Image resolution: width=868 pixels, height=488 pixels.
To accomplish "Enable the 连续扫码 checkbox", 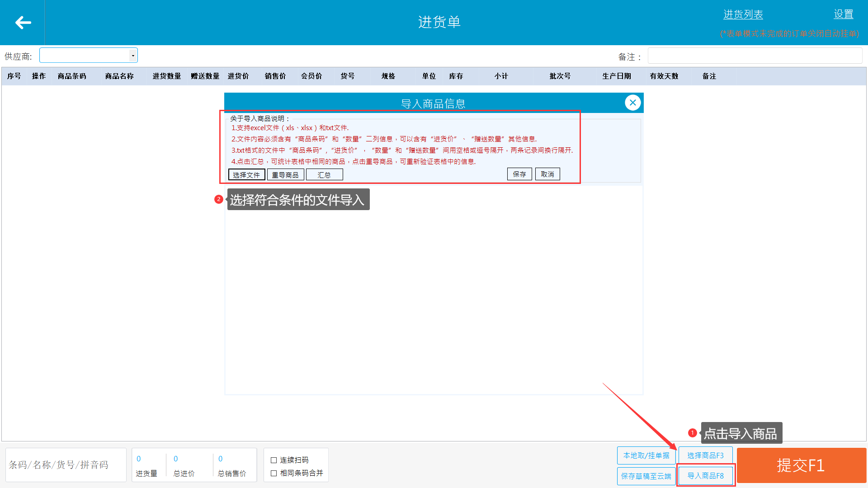I will pyautogui.click(x=274, y=460).
